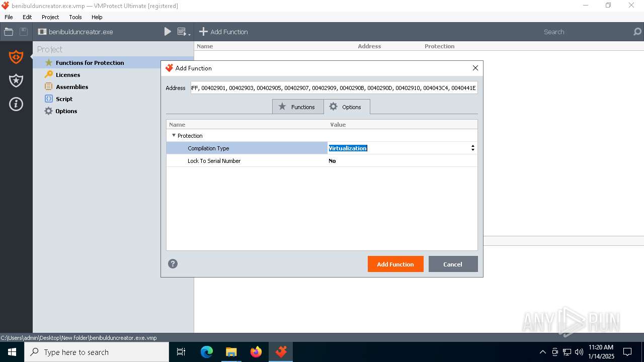
Task: Open the compile options dropdown icon
Action: tap(184, 32)
